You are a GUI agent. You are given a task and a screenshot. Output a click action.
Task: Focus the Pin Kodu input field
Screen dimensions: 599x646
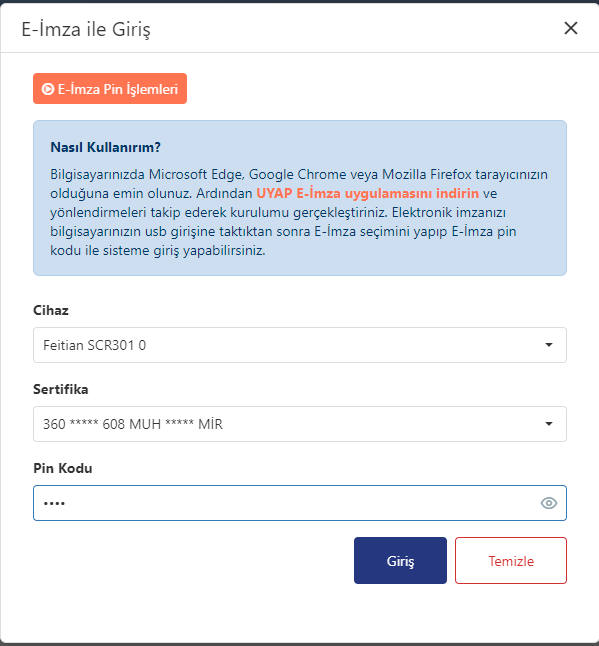pos(300,503)
